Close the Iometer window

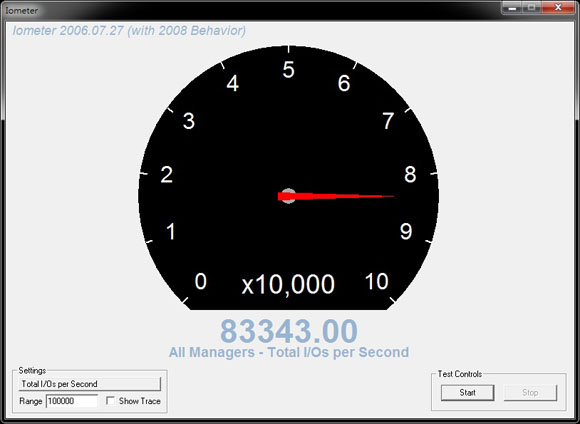[x=558, y=7]
